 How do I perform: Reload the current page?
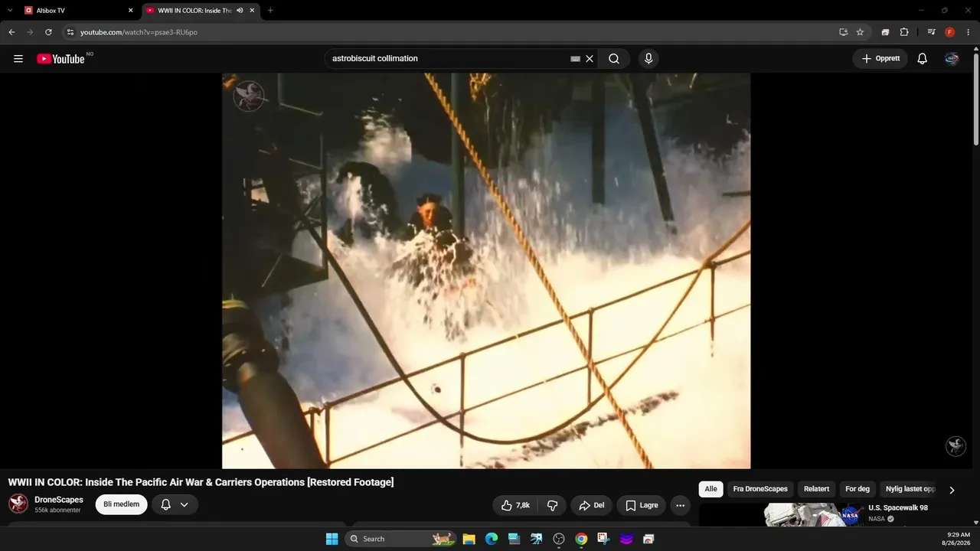[48, 32]
